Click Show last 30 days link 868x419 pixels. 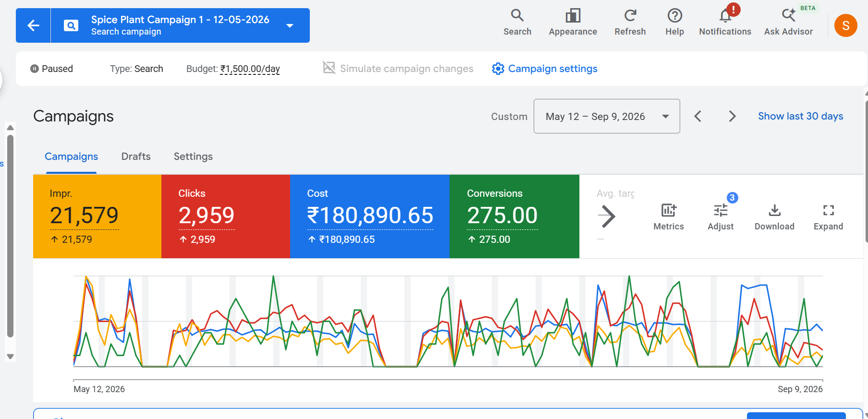click(800, 116)
